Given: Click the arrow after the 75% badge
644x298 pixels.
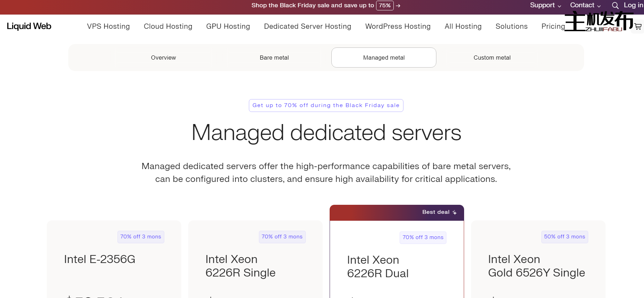Looking at the screenshot, I should tap(398, 6).
